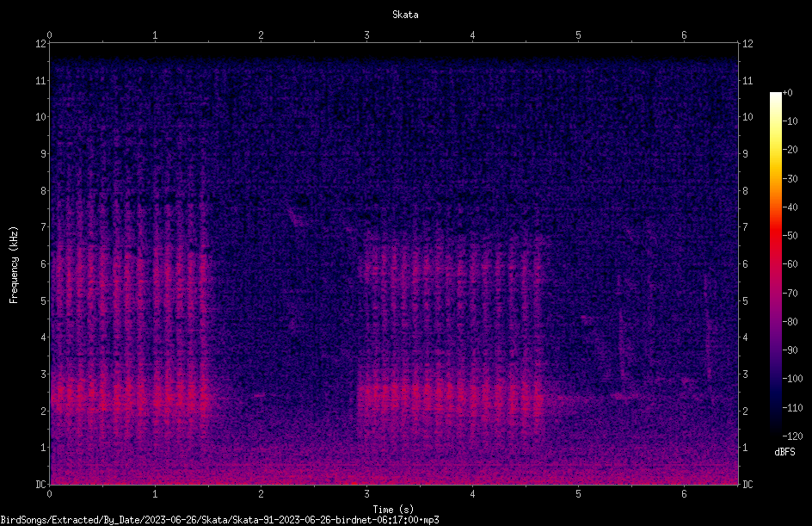Click the '3' tick on the bottom time axis
812x526 pixels.
click(366, 494)
